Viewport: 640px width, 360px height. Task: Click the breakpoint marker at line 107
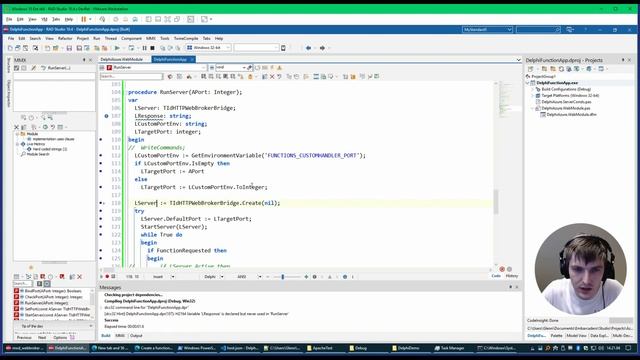coord(106,116)
